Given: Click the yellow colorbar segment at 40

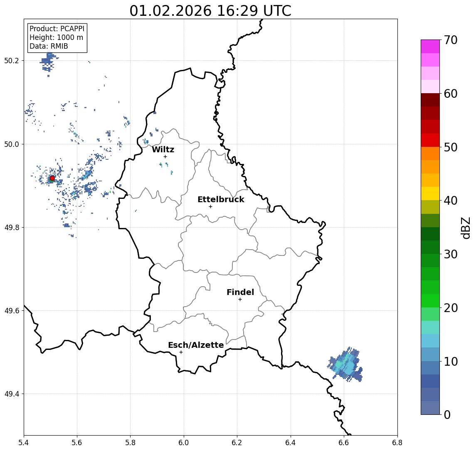Looking at the screenshot, I should [x=430, y=193].
